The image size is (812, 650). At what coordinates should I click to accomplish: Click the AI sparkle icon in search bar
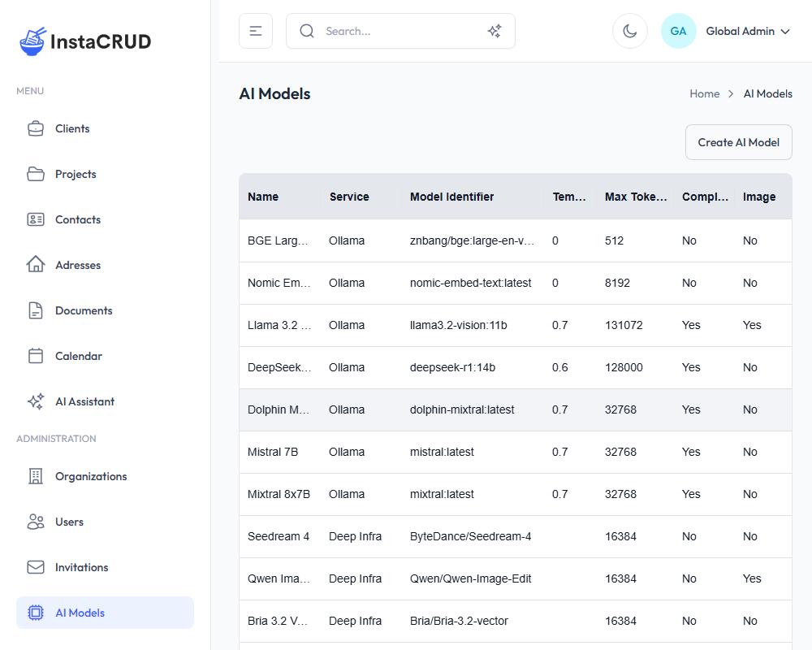pos(494,31)
